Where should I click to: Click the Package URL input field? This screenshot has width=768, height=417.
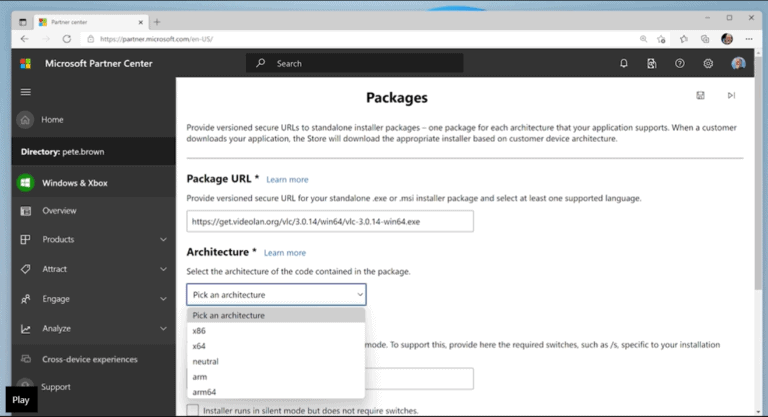coord(330,221)
